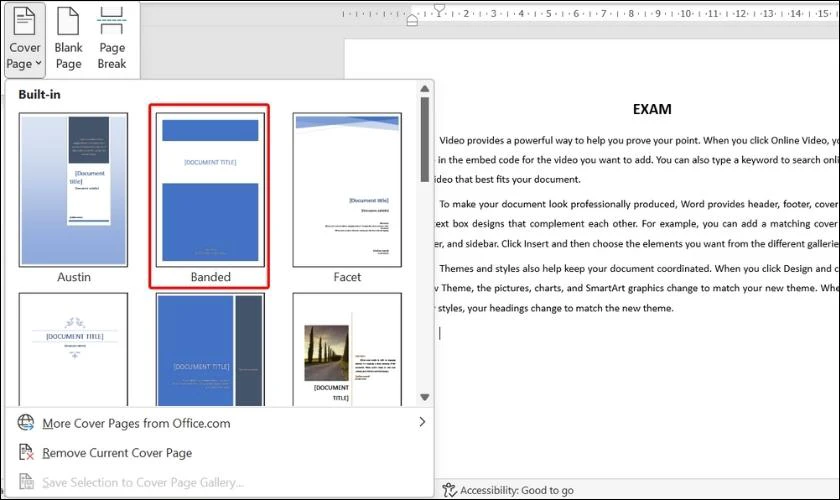The width and height of the screenshot is (840, 500).
Task: Pick the Facet cover page thumbnail
Action: 347,190
